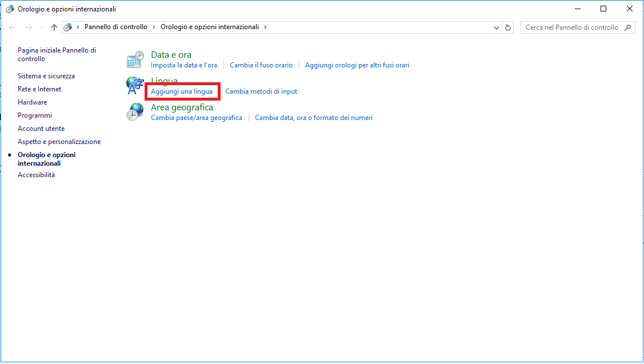
Task: Go up one level with the up arrow
Action: [54, 27]
